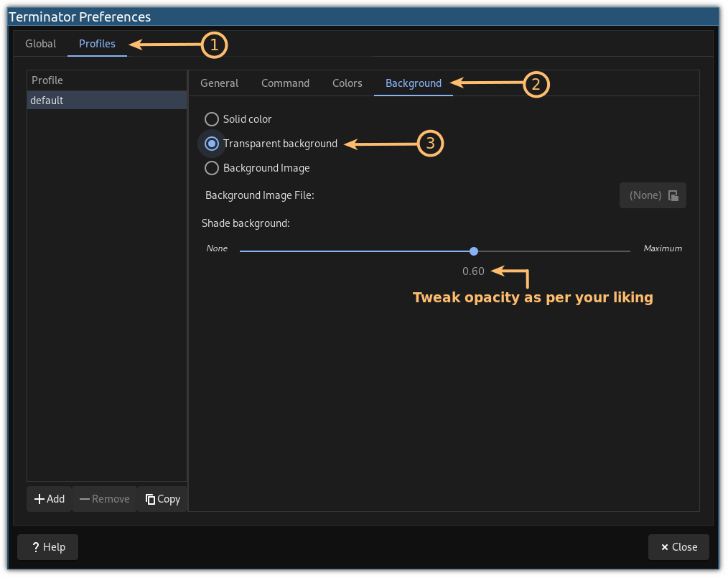Click the duplicate icon on Copy button

(149, 499)
